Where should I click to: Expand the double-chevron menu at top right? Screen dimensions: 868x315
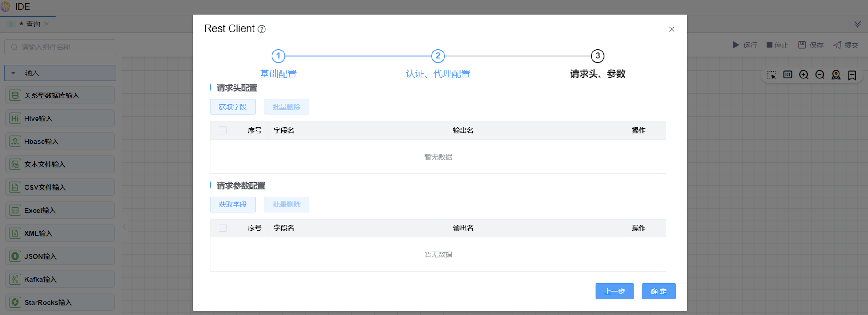click(x=858, y=24)
